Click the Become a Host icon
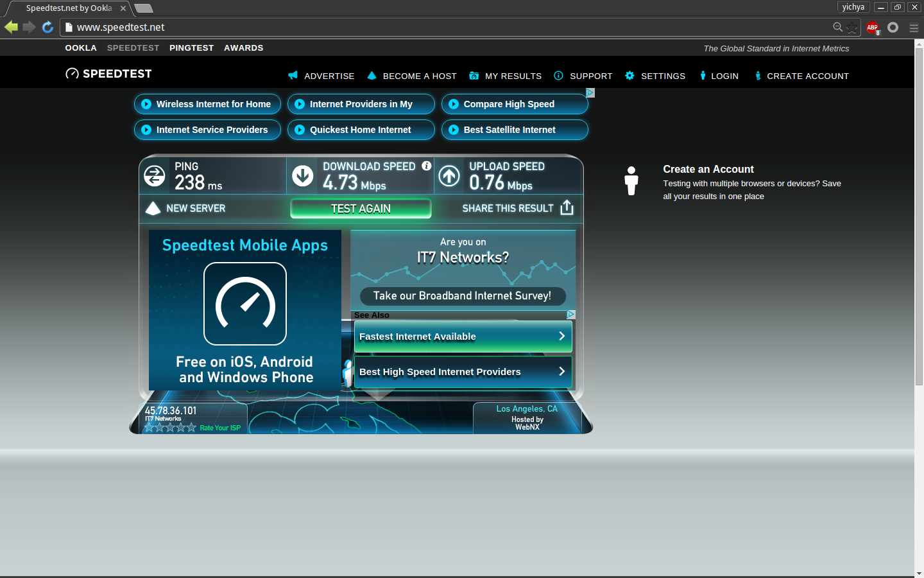Screen dimensions: 924x578 point(372,75)
